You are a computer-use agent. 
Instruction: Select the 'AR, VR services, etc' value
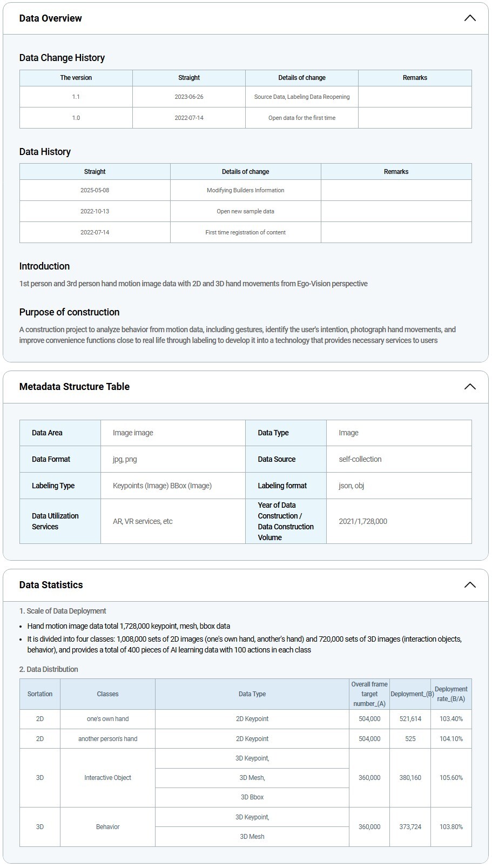point(143,521)
